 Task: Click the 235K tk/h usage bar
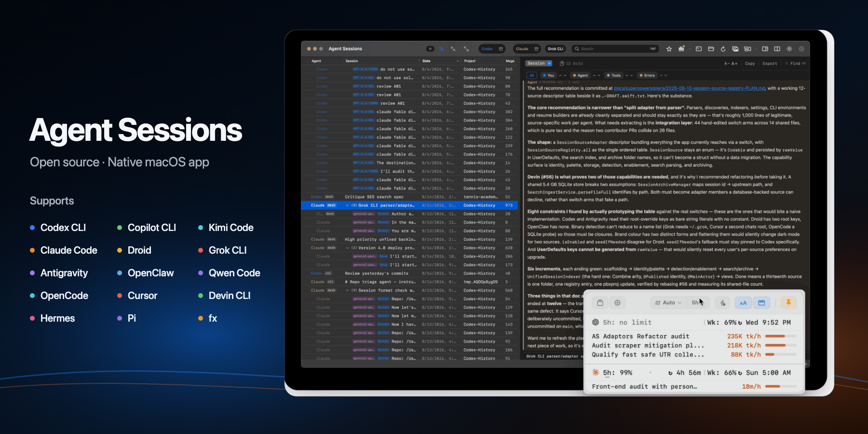[781, 336]
